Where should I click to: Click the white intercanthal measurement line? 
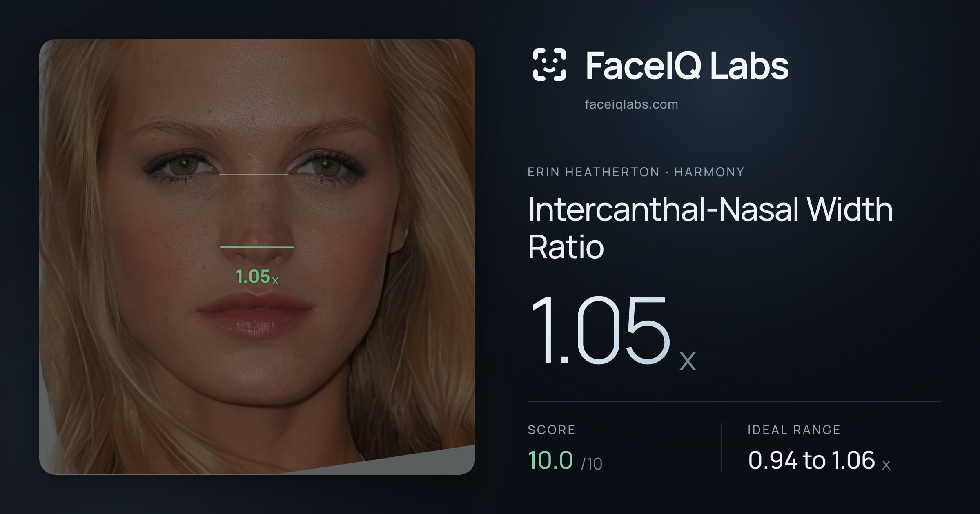[254, 175]
